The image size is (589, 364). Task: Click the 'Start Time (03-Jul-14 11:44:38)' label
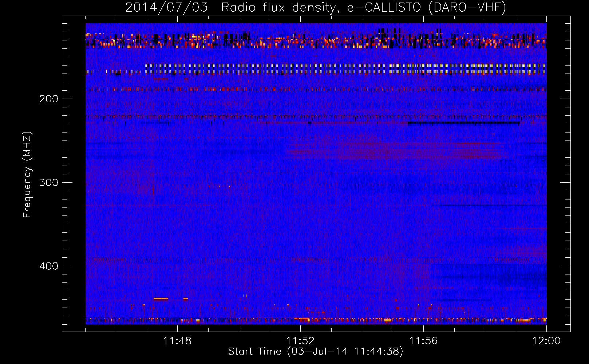(316, 352)
